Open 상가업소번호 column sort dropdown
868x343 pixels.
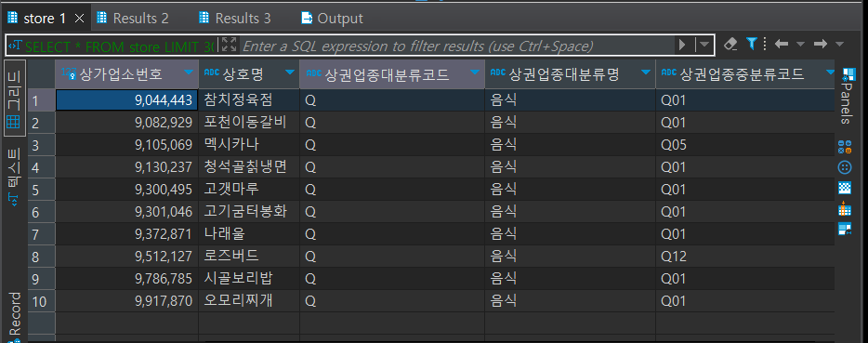(189, 73)
